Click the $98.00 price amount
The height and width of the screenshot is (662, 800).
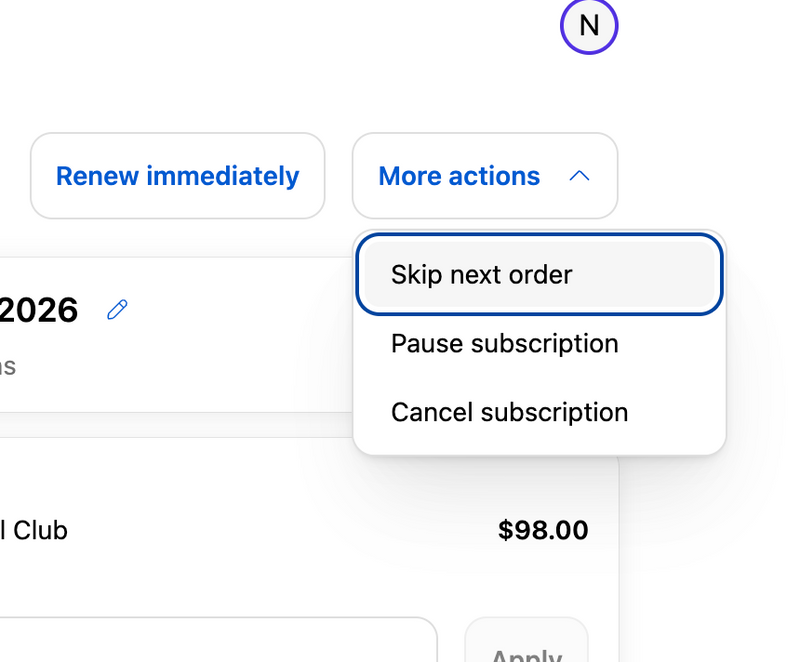coord(543,530)
